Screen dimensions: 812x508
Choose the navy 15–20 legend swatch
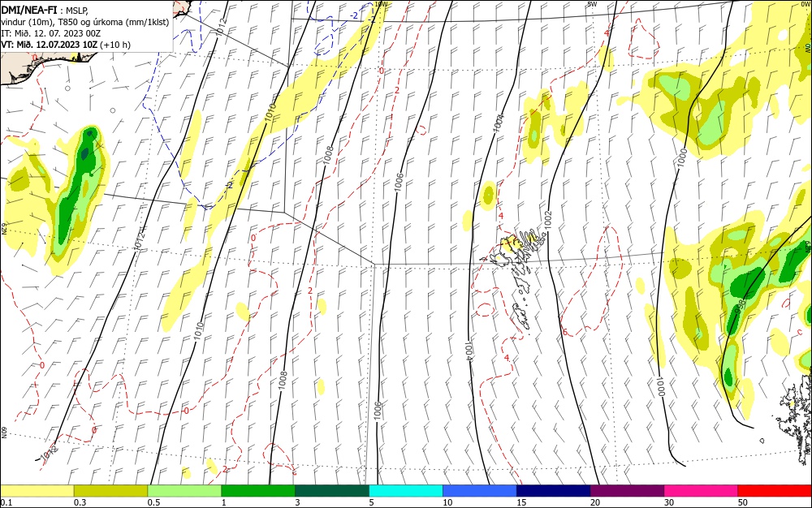tap(554, 491)
